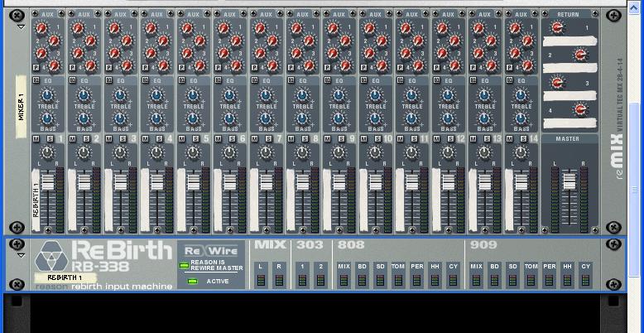Solo mixer channel 12
This screenshot has width=644, height=333.
450,139
